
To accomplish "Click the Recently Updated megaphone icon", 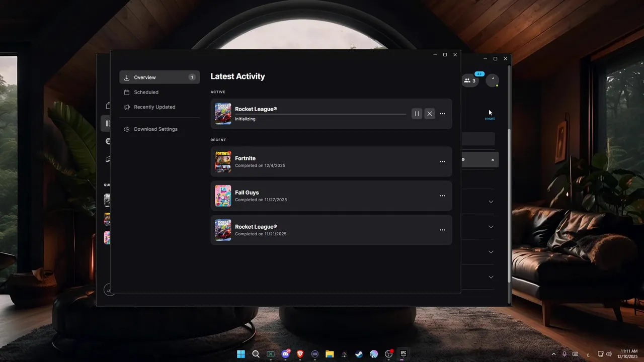I will click(127, 107).
